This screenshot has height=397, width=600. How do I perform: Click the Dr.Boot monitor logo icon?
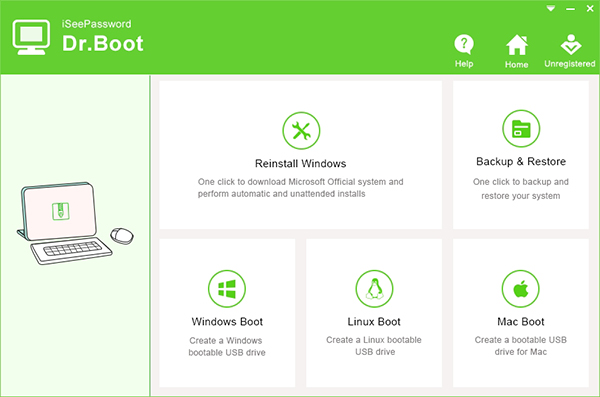pyautogui.click(x=31, y=37)
